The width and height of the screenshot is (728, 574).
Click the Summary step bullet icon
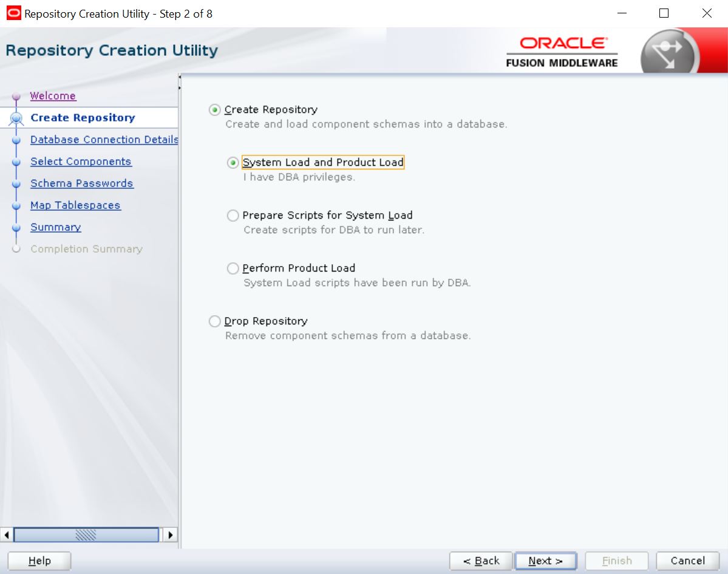[x=16, y=228]
